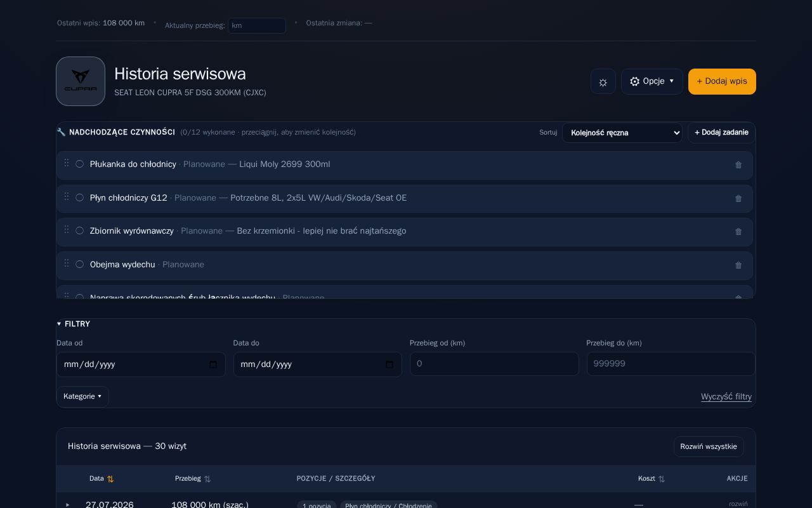
Task: Delete the Płukanka do chłodnicy task
Action: click(x=738, y=165)
